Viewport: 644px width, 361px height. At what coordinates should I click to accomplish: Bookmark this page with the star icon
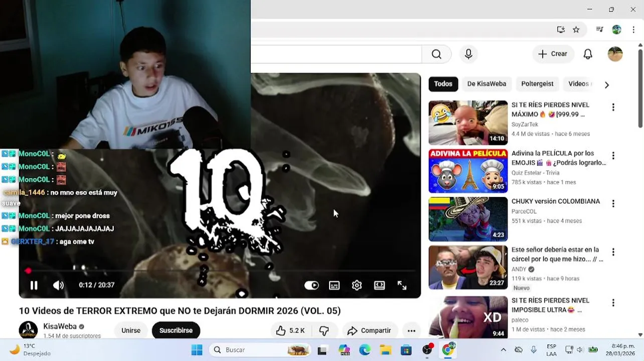576,30
